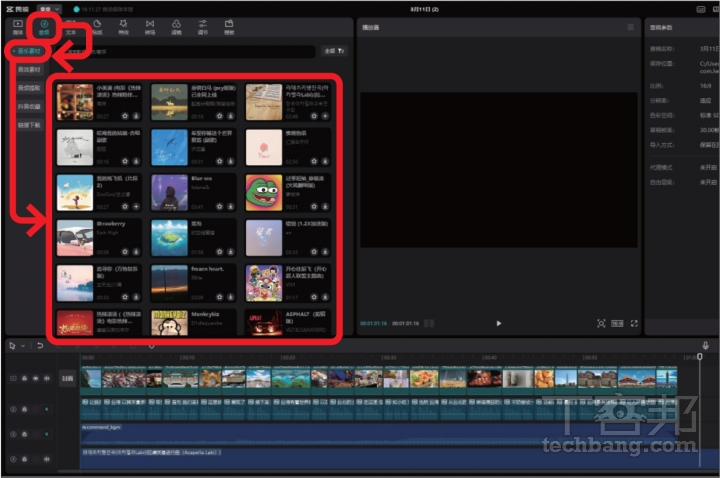Mute the main video track
This screenshot has height=478, width=720.
46,378
